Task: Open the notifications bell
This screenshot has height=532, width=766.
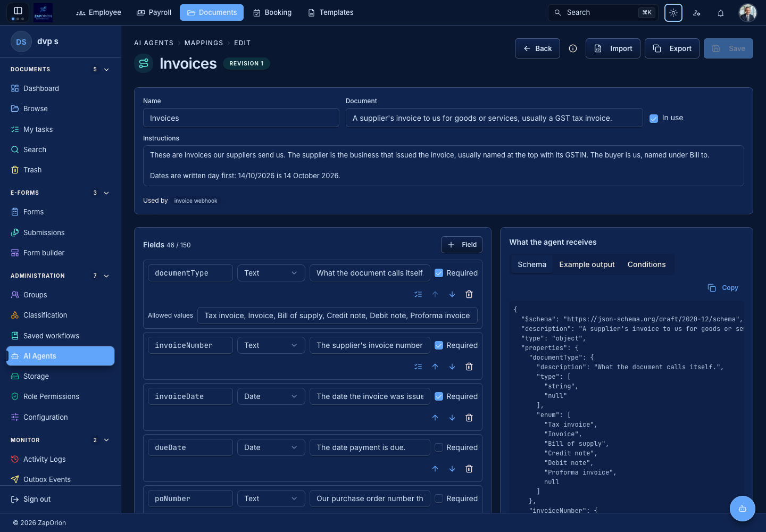Action: pos(721,13)
